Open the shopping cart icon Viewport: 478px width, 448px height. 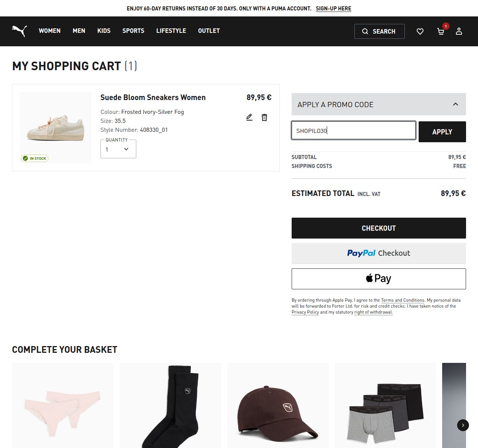(x=441, y=31)
